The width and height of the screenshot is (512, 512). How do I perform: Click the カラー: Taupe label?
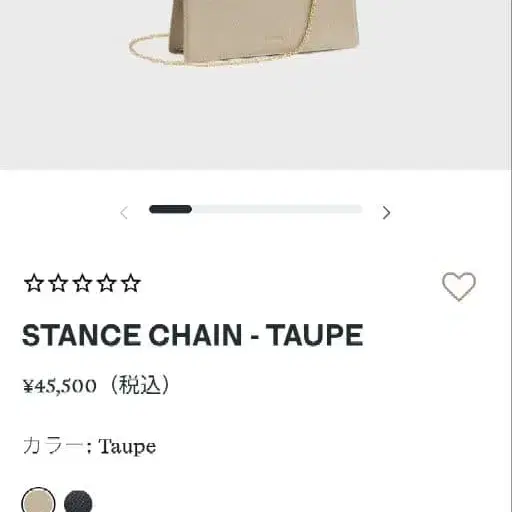(x=89, y=446)
